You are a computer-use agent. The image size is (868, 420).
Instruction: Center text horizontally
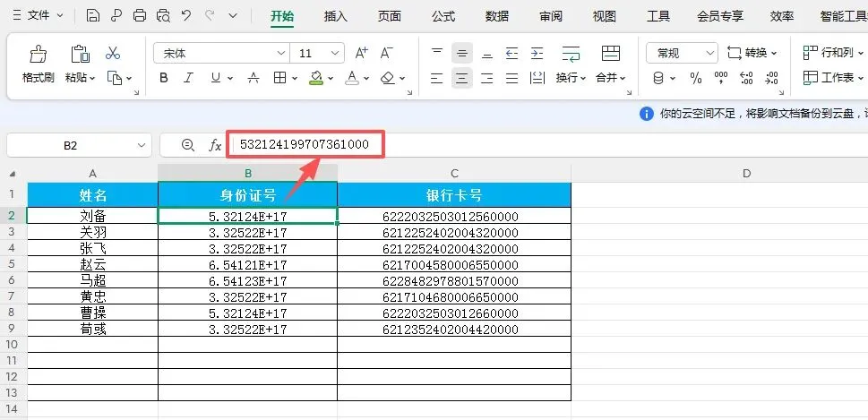[462, 78]
